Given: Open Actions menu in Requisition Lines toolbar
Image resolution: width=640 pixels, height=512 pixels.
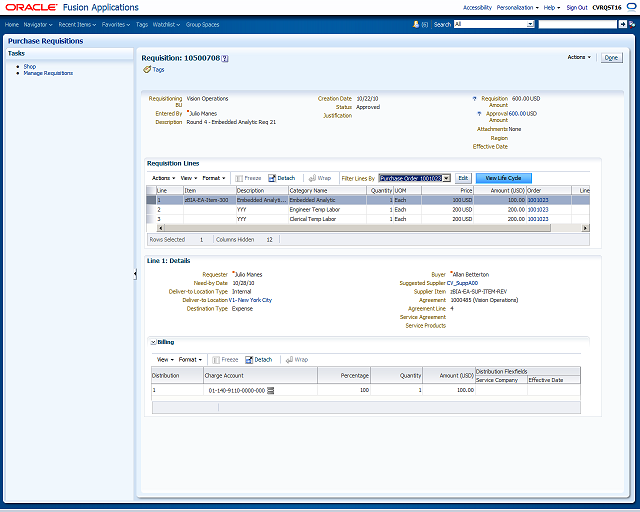Looking at the screenshot, I should (x=163, y=178).
